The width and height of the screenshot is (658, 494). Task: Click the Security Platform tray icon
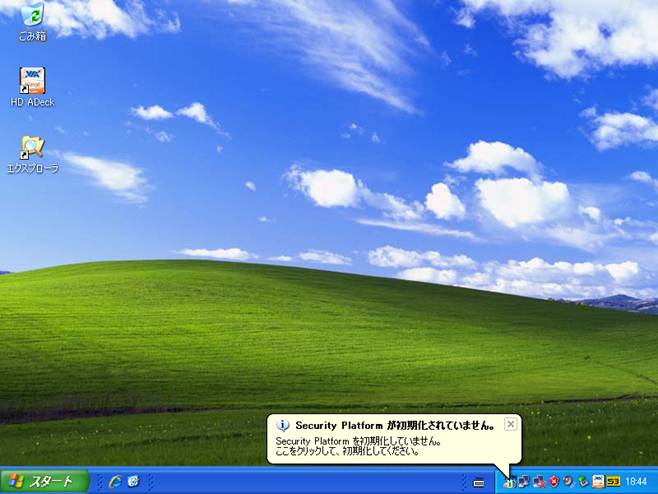[x=509, y=482]
